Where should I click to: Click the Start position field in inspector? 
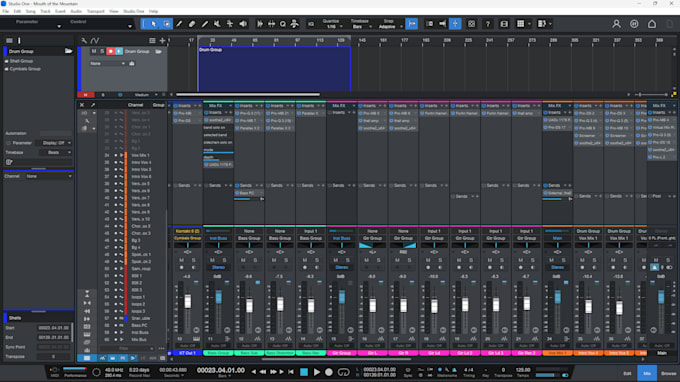click(53, 328)
